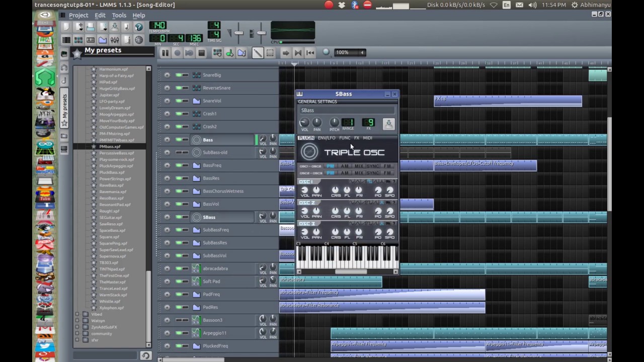Unmute the Bassoon3 track
The height and width of the screenshot is (362, 644).
tap(179, 320)
